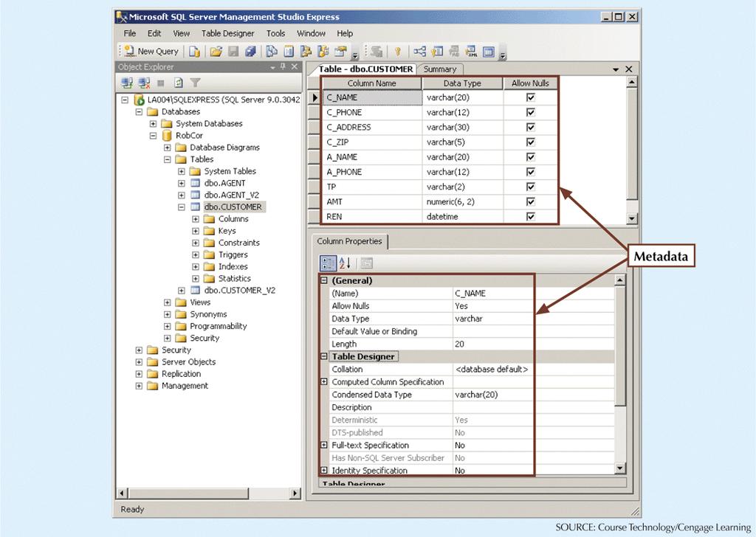Expand the Keys folder node
Viewport: 756px width, 537px height.
click(195, 231)
